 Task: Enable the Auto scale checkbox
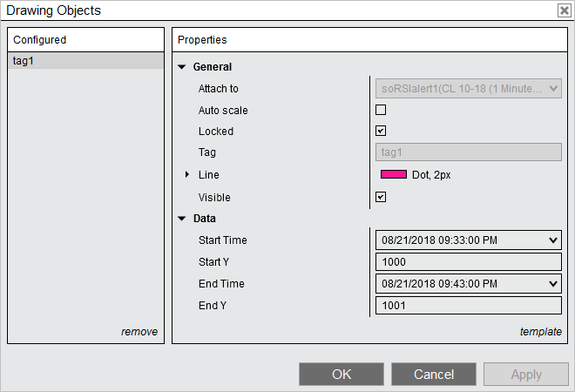[381, 110]
